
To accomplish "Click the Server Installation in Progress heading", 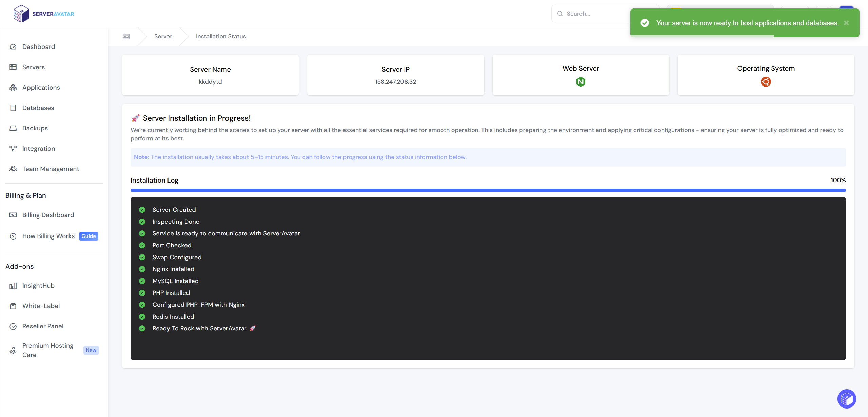I will 197,118.
